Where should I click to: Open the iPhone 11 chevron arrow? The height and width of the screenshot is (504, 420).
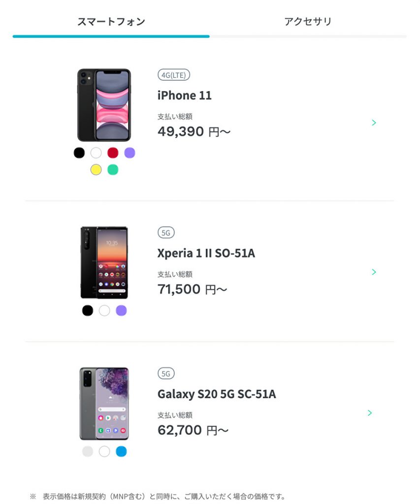[x=374, y=123]
